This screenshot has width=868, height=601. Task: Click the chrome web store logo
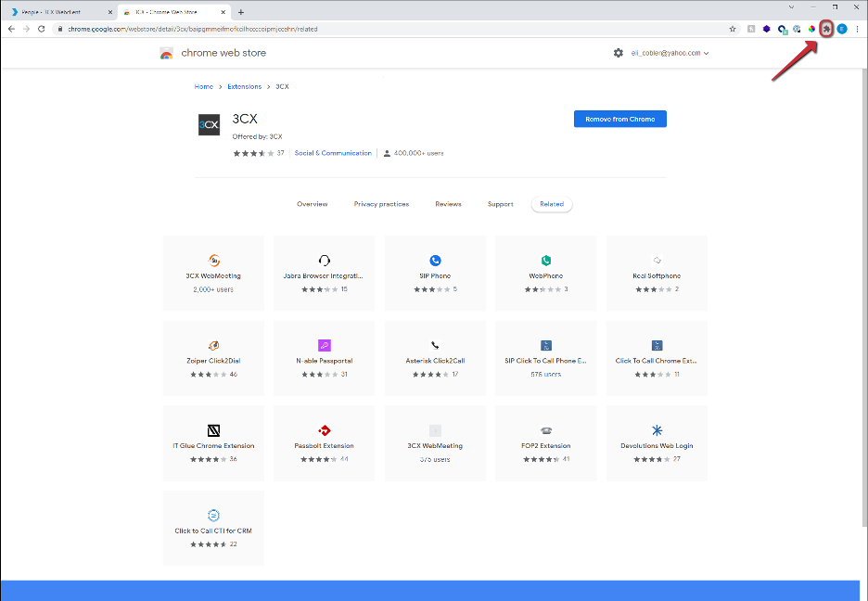[166, 53]
